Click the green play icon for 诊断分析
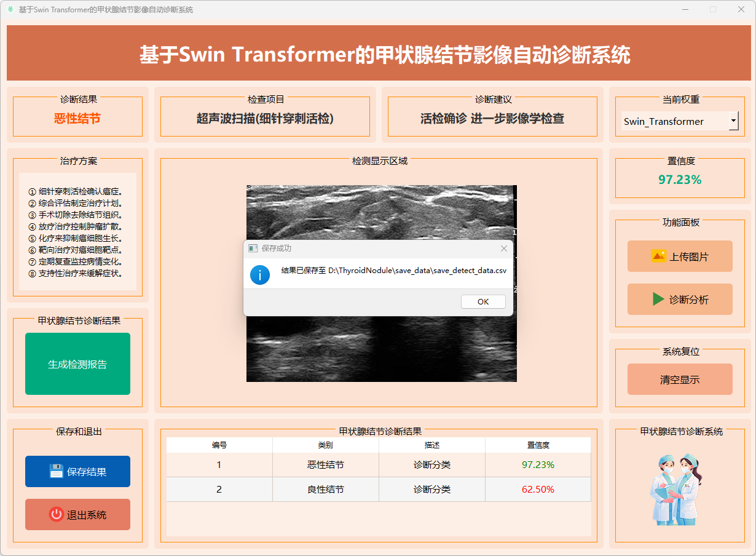756x556 pixels. (658, 300)
